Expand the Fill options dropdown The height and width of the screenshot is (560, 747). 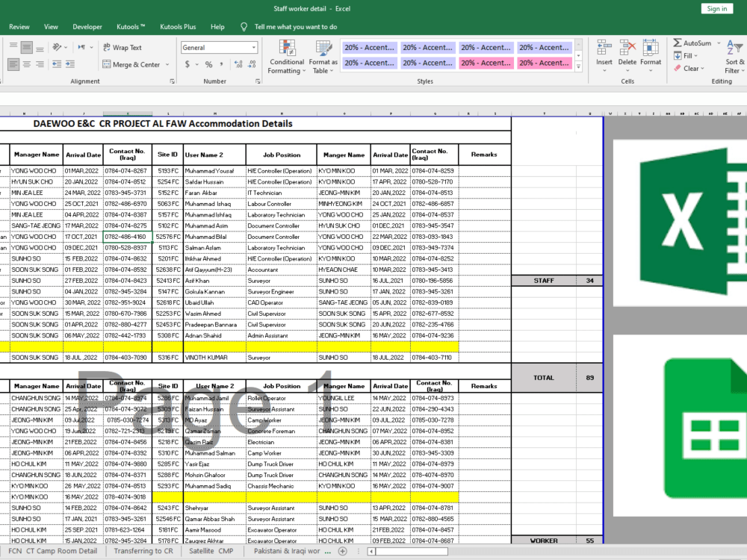pos(695,55)
